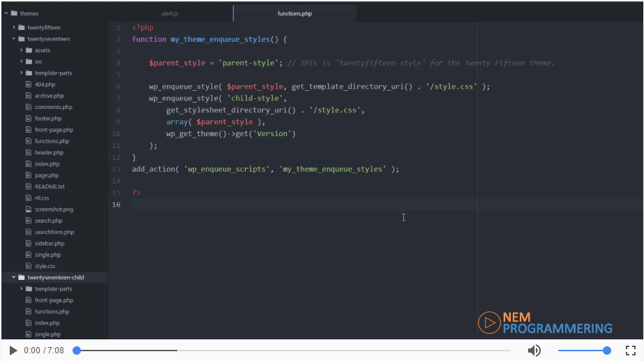The height and width of the screenshot is (361, 644).
Task: Click the README.txt file icon
Action: pos(29,186)
